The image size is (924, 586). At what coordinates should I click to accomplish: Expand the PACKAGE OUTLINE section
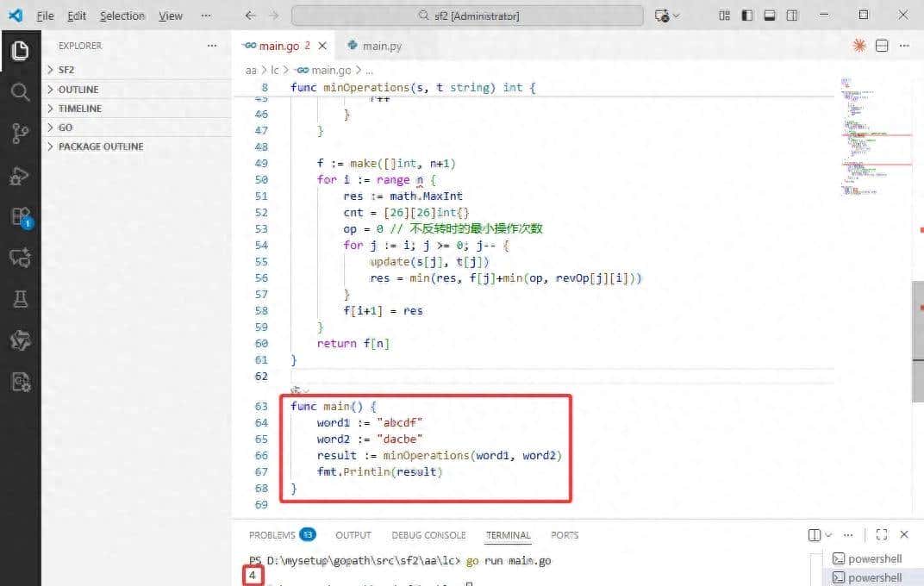tap(100, 146)
